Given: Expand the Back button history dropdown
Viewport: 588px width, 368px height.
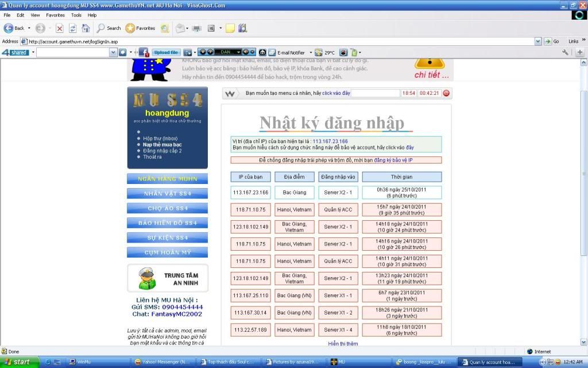Looking at the screenshot, I should [x=29, y=28].
